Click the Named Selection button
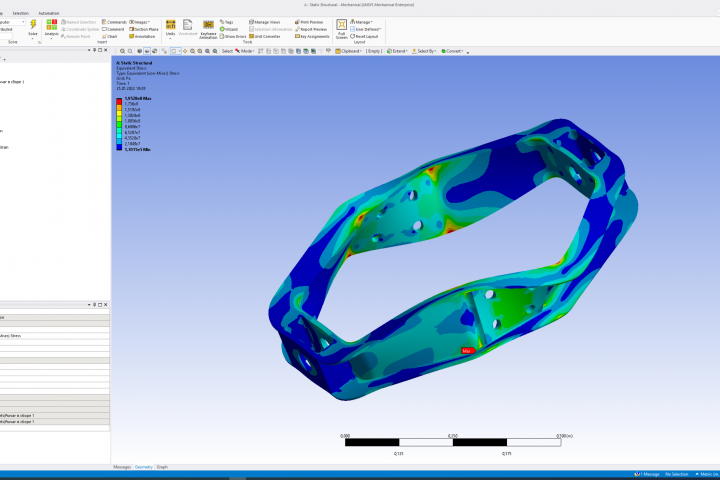 (x=79, y=22)
